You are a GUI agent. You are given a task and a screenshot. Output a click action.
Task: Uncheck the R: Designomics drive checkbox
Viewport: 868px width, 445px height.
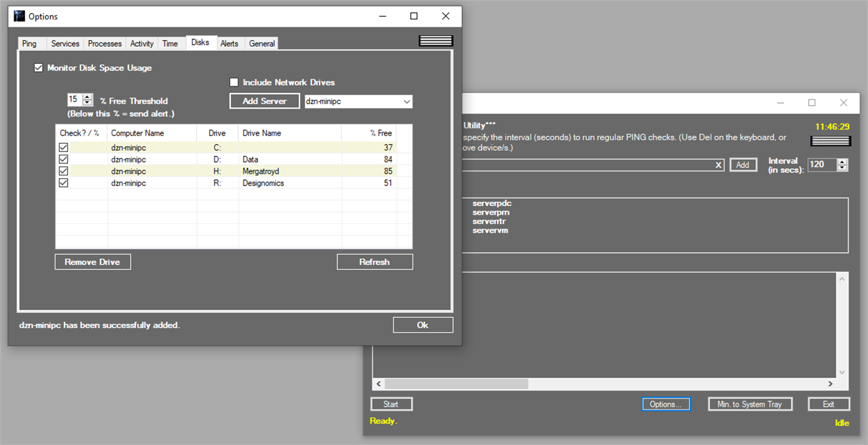[x=63, y=183]
